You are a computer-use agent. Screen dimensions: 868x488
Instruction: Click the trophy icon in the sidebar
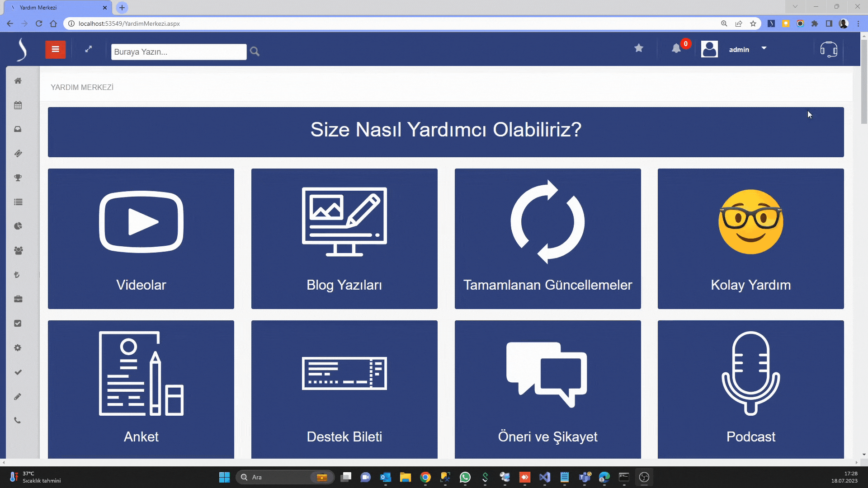18,178
